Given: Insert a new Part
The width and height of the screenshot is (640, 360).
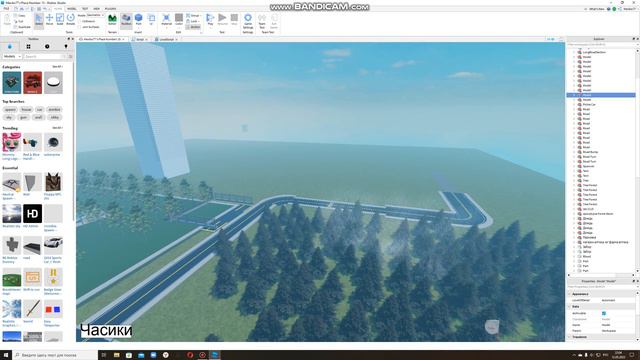Looking at the screenshot, I should coord(138,20).
